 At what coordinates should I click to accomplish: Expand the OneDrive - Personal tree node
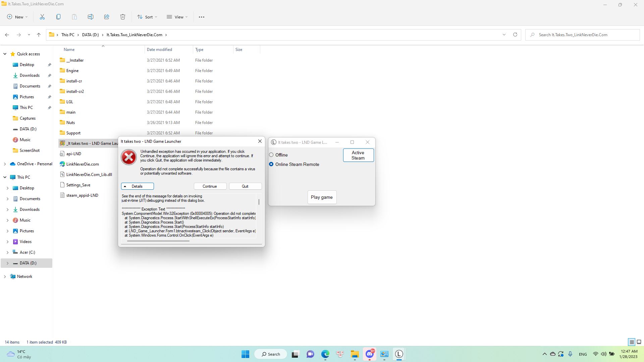coord(5,164)
